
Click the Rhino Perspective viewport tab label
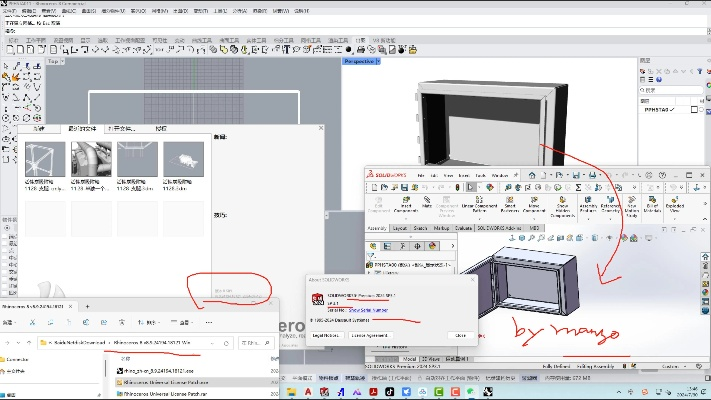tap(359, 61)
